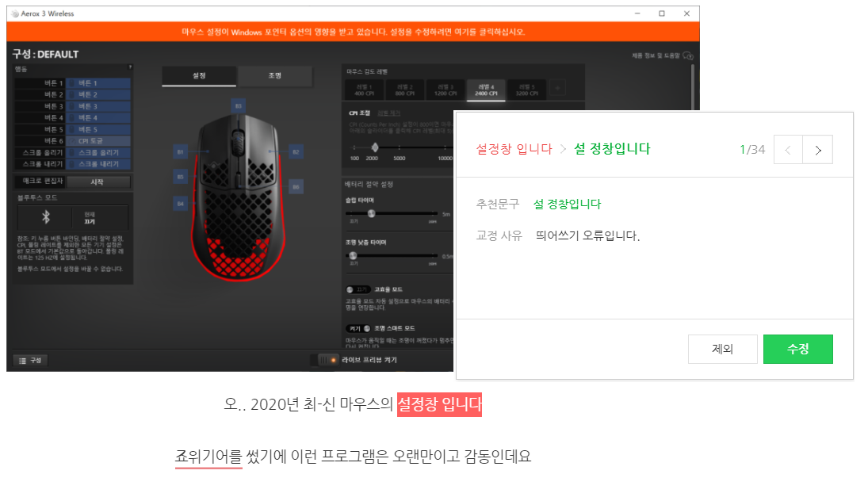Click the 조명 낮춤 타이머 slider handle

point(353,255)
